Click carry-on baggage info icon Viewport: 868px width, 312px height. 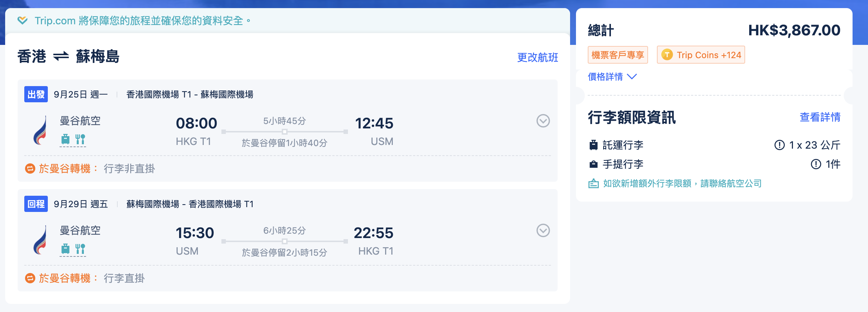click(x=816, y=164)
